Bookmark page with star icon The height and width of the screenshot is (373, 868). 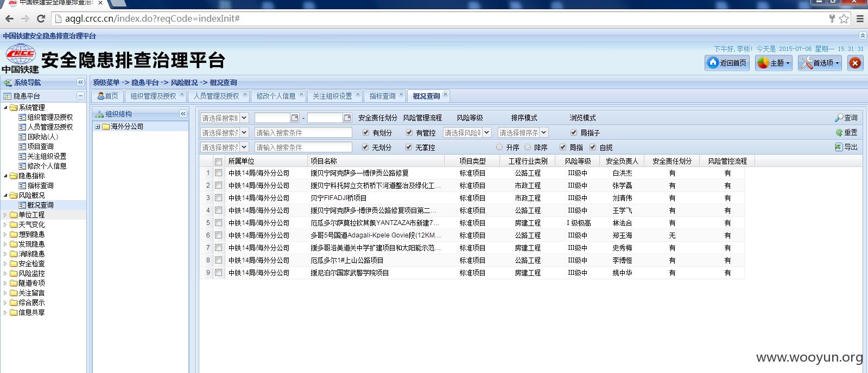pos(844,18)
